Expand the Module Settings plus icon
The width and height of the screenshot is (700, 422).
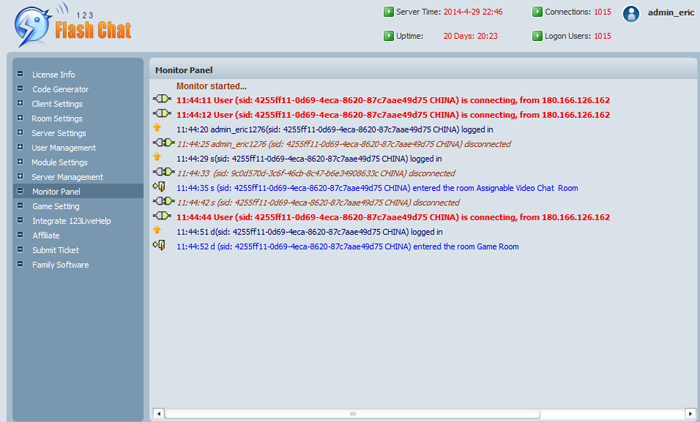pyautogui.click(x=20, y=162)
